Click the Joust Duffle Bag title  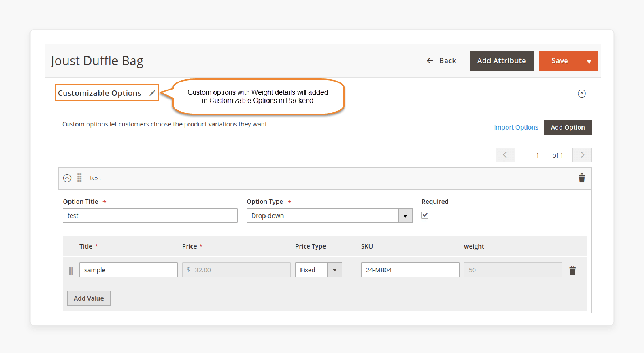pyautogui.click(x=97, y=61)
